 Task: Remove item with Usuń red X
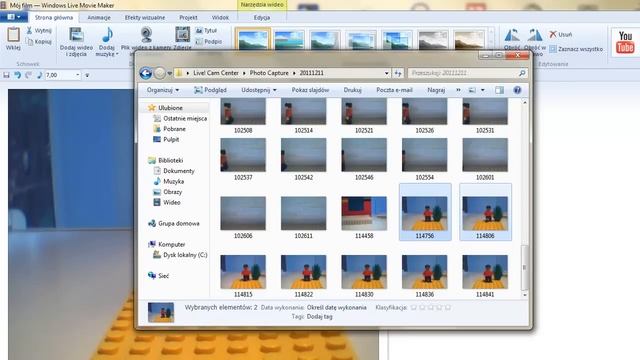(560, 35)
